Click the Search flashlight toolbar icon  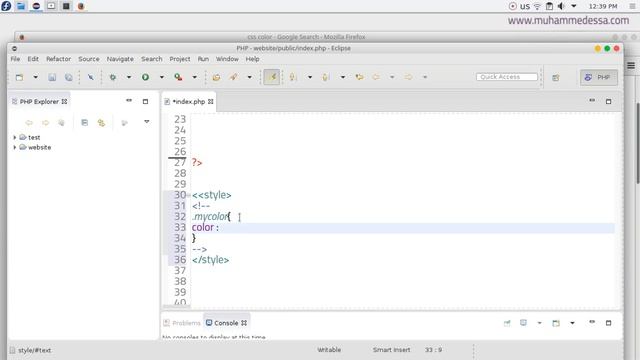point(233,77)
